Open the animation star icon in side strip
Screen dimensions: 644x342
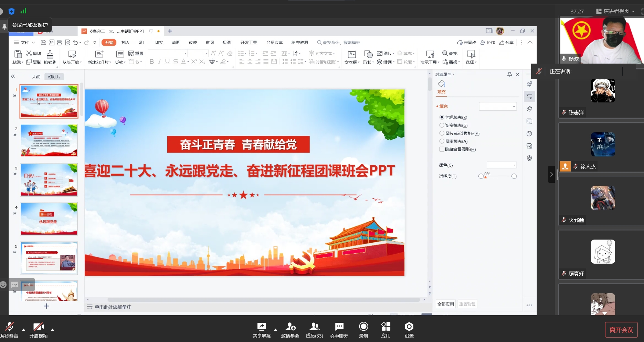529,109
